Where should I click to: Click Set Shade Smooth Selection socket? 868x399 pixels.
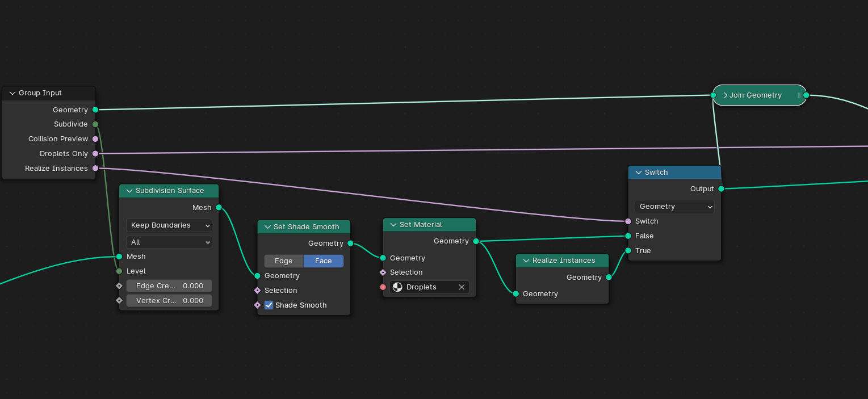click(257, 291)
